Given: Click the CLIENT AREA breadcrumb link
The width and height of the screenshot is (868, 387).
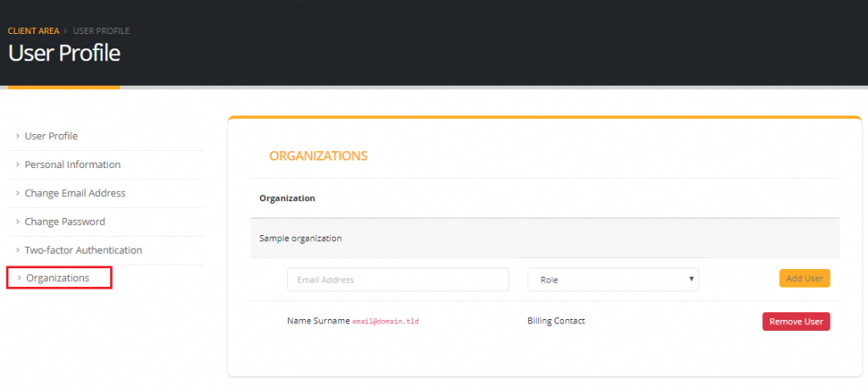Looking at the screenshot, I should 33,31.
